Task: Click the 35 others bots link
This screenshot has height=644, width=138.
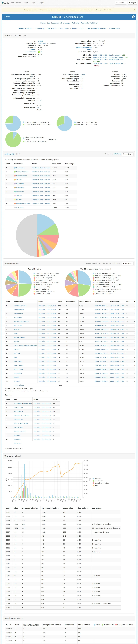Action: tap(18, 443)
